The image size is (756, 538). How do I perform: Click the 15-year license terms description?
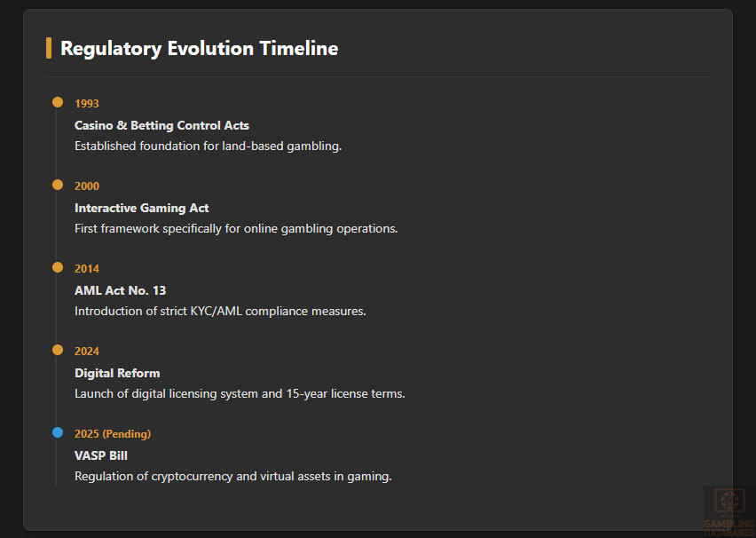(240, 393)
